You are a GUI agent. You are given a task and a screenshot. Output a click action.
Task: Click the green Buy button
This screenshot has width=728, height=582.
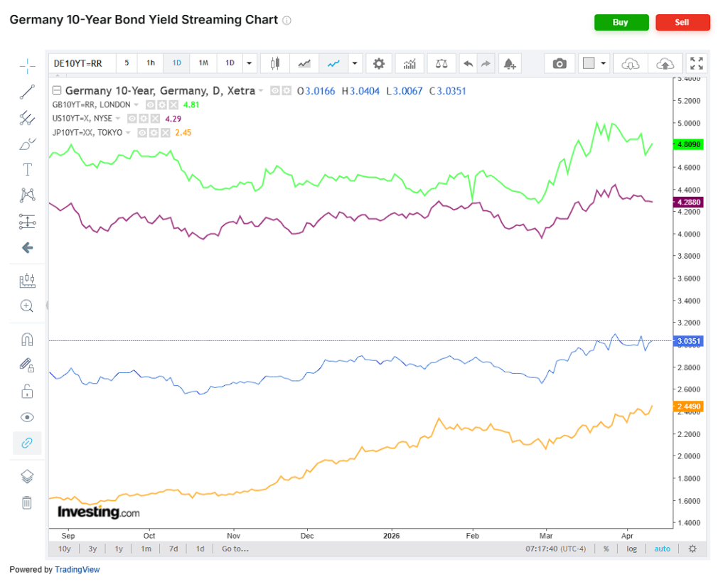pos(621,22)
